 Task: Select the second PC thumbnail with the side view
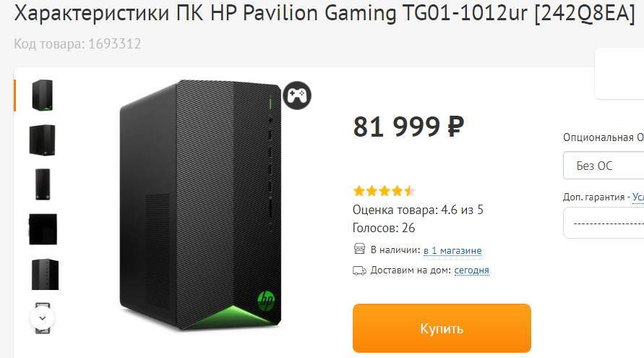43,140
